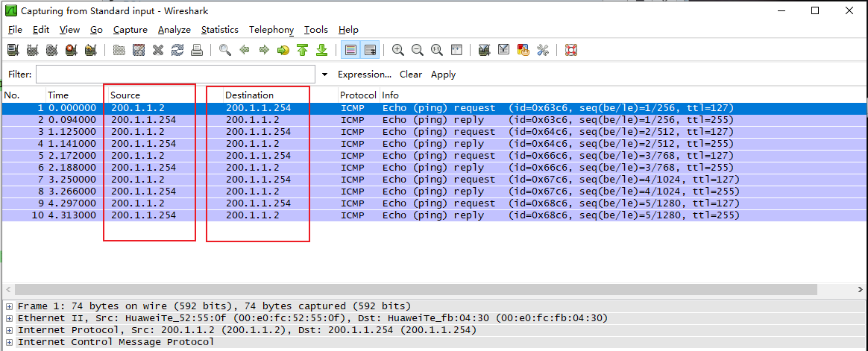Open the capture interfaces list icon
This screenshot has height=351, width=868.
point(13,51)
